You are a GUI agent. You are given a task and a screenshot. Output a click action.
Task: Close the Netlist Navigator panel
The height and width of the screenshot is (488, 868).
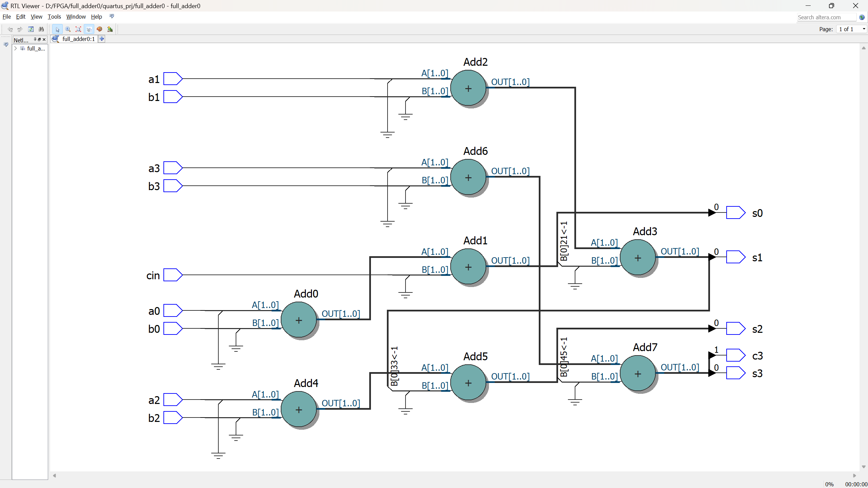point(44,39)
